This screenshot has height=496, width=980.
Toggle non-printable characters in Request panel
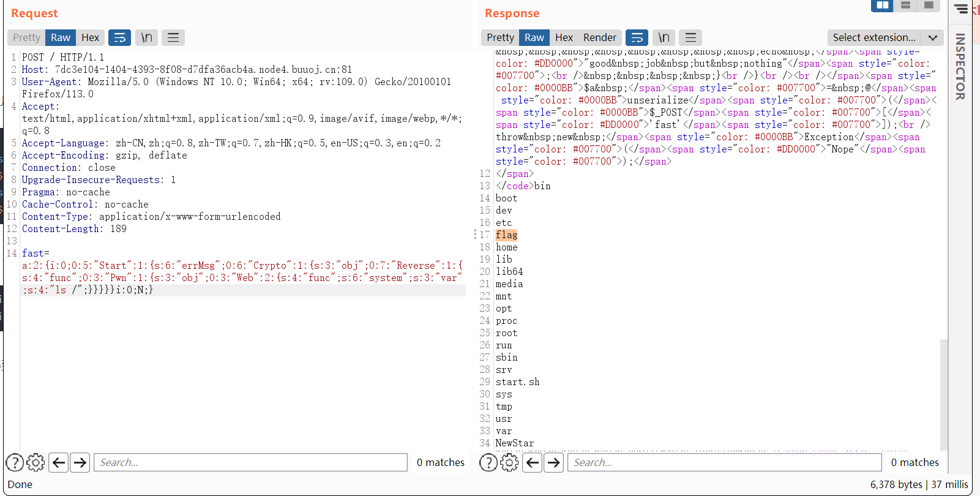147,37
